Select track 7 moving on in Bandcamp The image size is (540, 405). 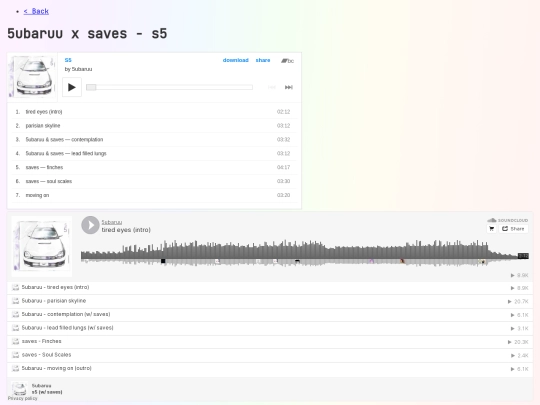(x=154, y=195)
